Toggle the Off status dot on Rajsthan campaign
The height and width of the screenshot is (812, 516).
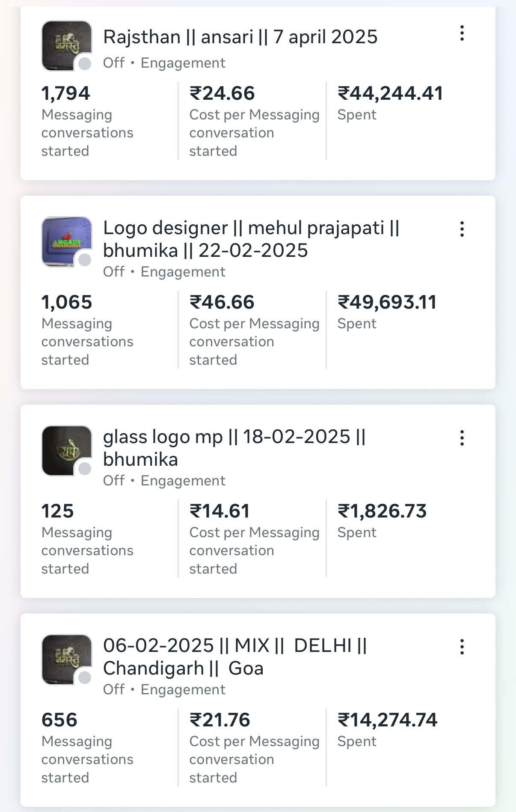click(x=85, y=64)
